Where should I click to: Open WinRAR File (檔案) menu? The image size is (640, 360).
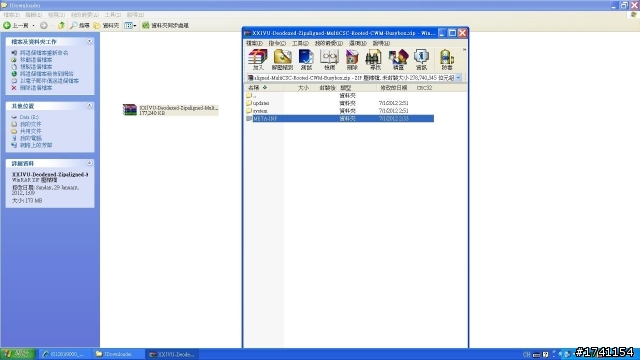[x=254, y=43]
